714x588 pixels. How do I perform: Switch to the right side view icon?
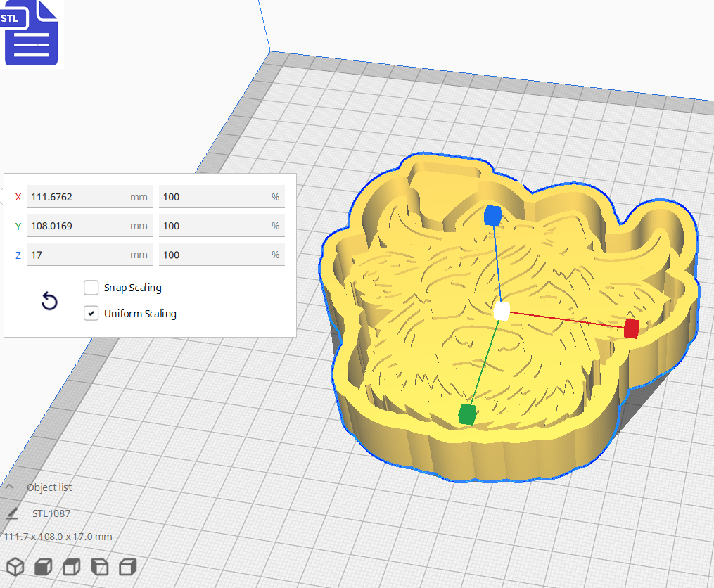point(127,566)
